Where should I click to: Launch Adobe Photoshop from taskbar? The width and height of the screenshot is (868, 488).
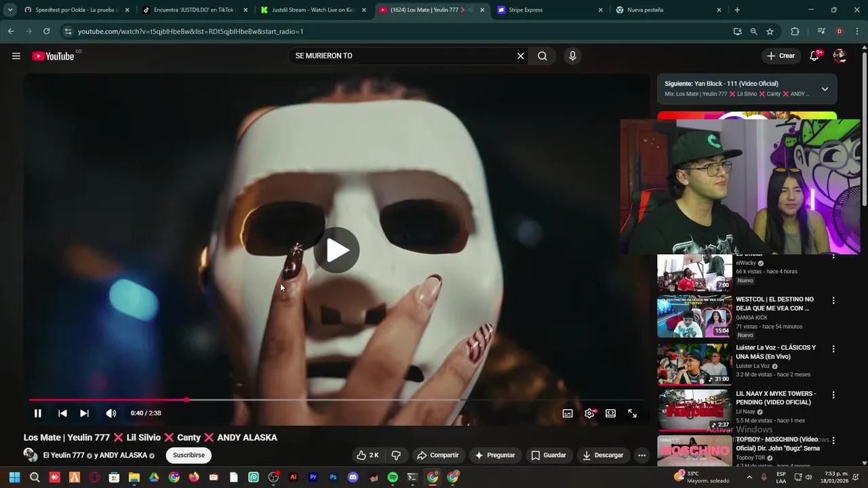click(x=333, y=477)
